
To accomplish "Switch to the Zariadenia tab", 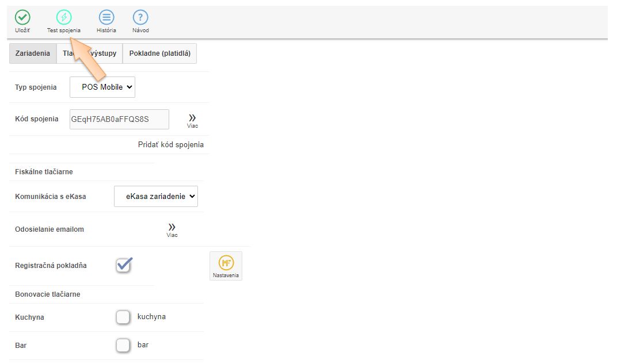I will (x=33, y=53).
